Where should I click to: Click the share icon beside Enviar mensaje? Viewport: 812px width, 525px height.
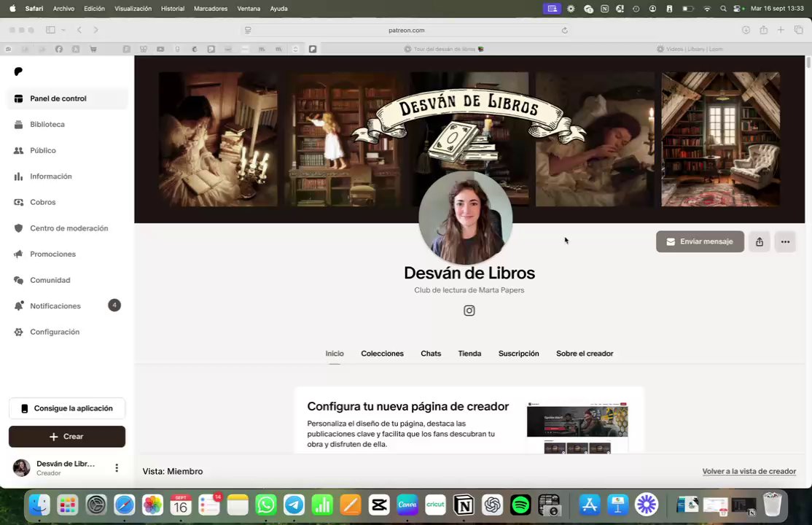[760, 241]
